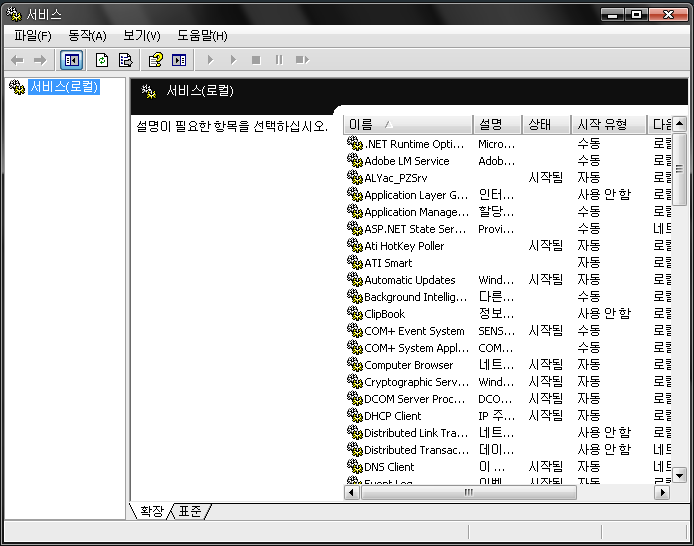The image size is (694, 546).
Task: Open the 동작(A) menu
Action: (87, 35)
